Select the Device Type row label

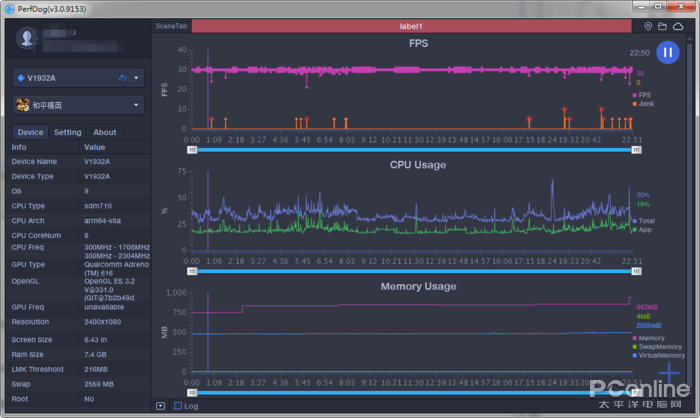pos(32,176)
